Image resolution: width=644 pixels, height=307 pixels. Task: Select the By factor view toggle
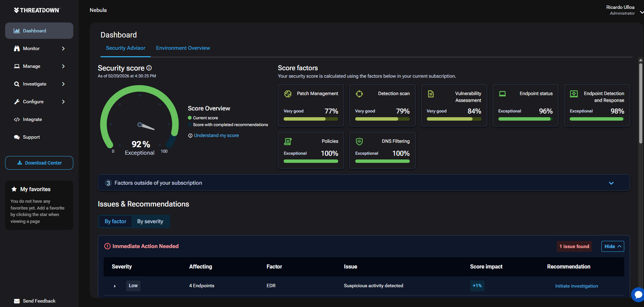tap(115, 221)
